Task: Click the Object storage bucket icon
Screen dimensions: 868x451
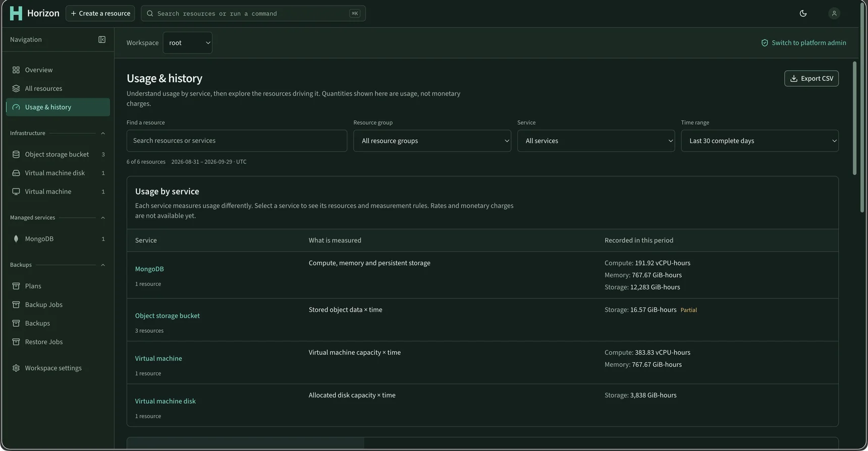Action: [x=16, y=155]
